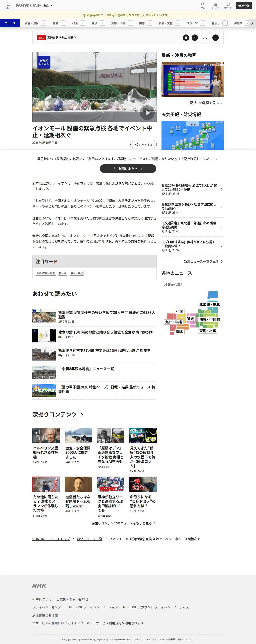Open the weather forecast map thumbnail
Viewport: 256px width, 644px height.
193,135
